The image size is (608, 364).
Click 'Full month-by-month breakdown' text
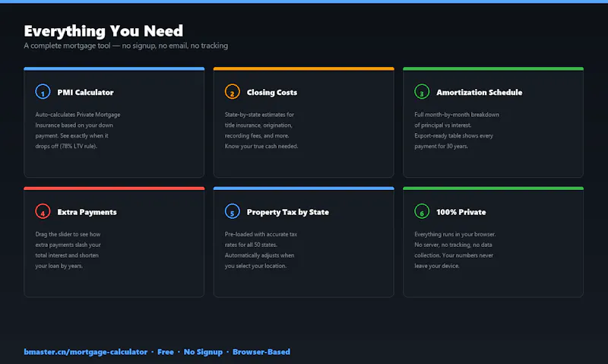click(457, 114)
